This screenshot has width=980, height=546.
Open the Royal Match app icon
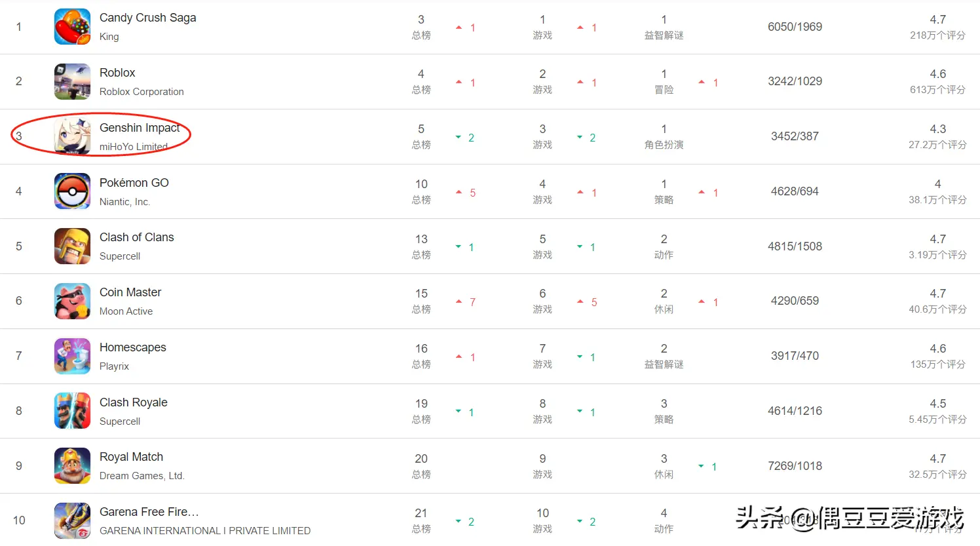72,466
